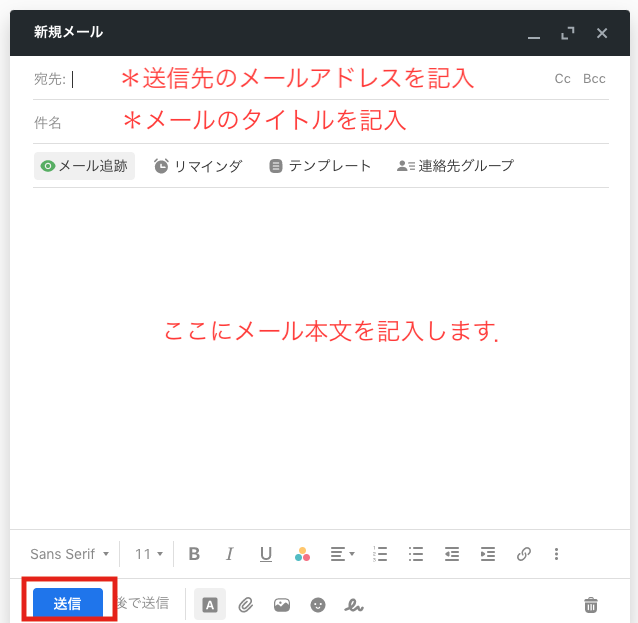This screenshot has height=623, width=638.
Task: Apply italic formatting to text
Action: click(x=230, y=554)
